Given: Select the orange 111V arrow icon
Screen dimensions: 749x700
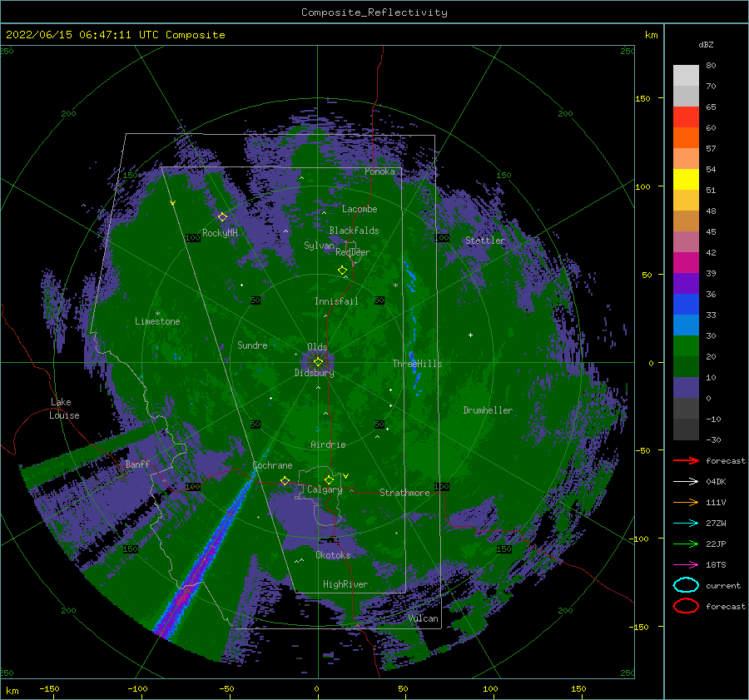Looking at the screenshot, I should pyautogui.click(x=686, y=502).
